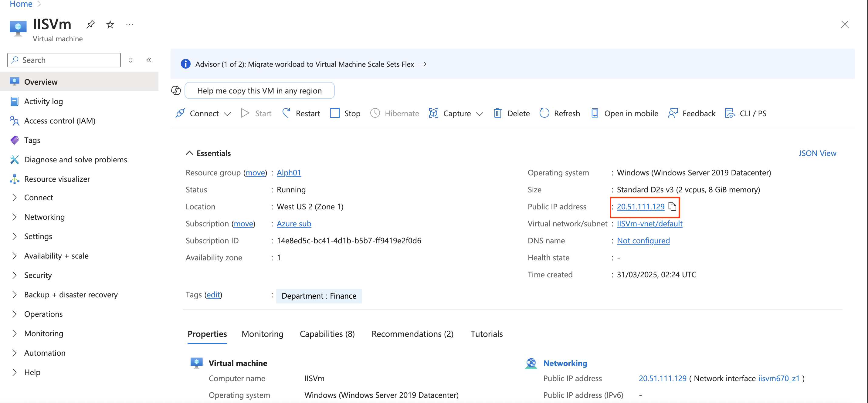Click the expand/collapse sort icon beside search
Viewport: 868px width, 403px height.
point(131,60)
